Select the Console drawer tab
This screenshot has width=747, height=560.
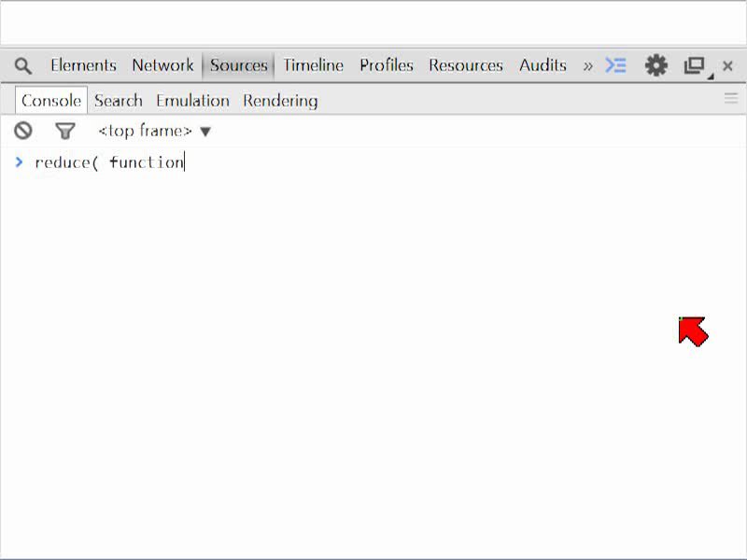pyautogui.click(x=51, y=101)
